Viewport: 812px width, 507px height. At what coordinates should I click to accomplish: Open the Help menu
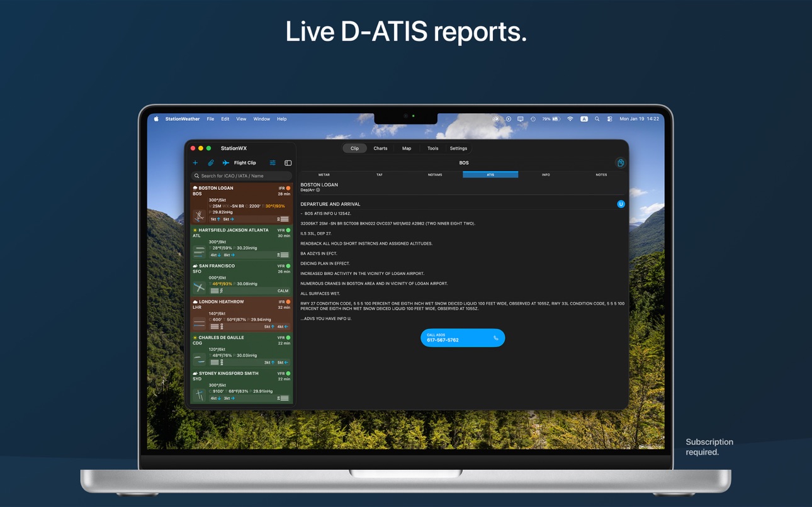[x=282, y=119]
